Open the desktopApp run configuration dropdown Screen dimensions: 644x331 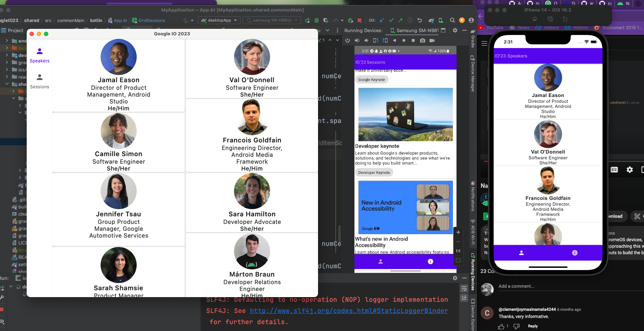pyautogui.click(x=219, y=21)
